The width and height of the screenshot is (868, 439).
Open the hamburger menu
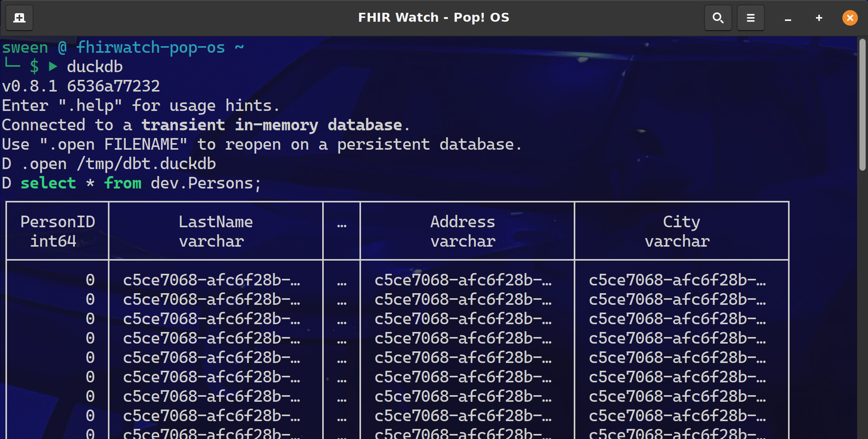[x=750, y=18]
